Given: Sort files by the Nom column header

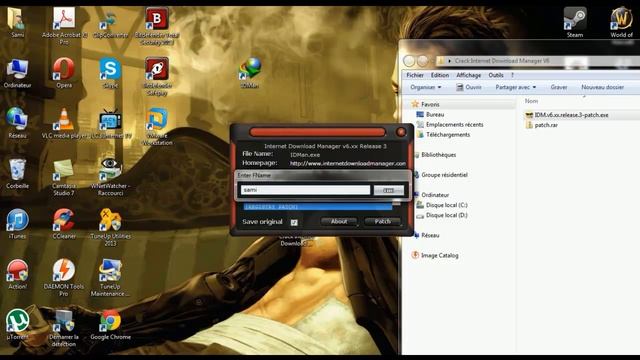Looking at the screenshot, I should point(531,101).
